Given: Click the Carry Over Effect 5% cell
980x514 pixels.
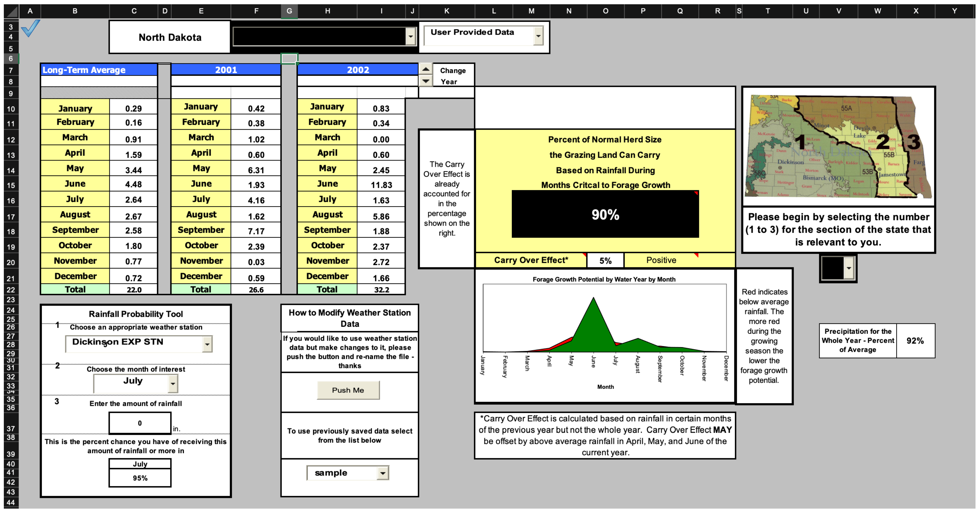Looking at the screenshot, I should (x=605, y=260).
